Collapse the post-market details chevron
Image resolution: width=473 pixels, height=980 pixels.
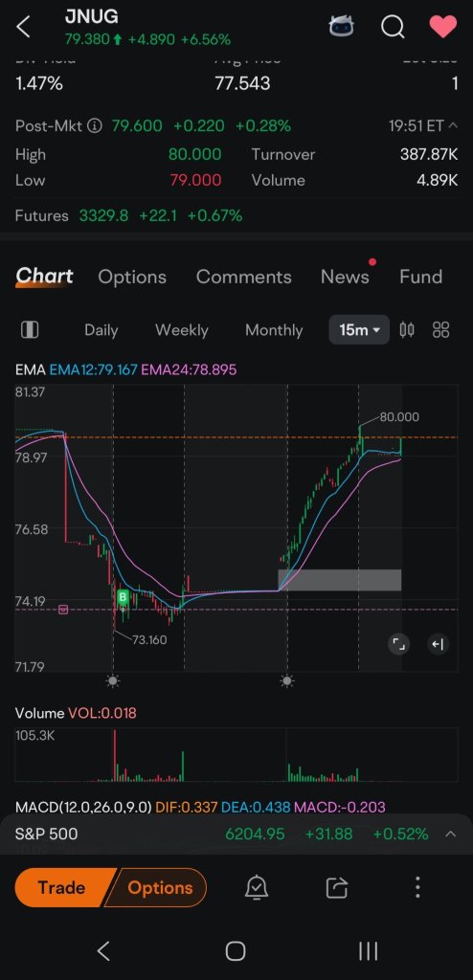click(453, 126)
